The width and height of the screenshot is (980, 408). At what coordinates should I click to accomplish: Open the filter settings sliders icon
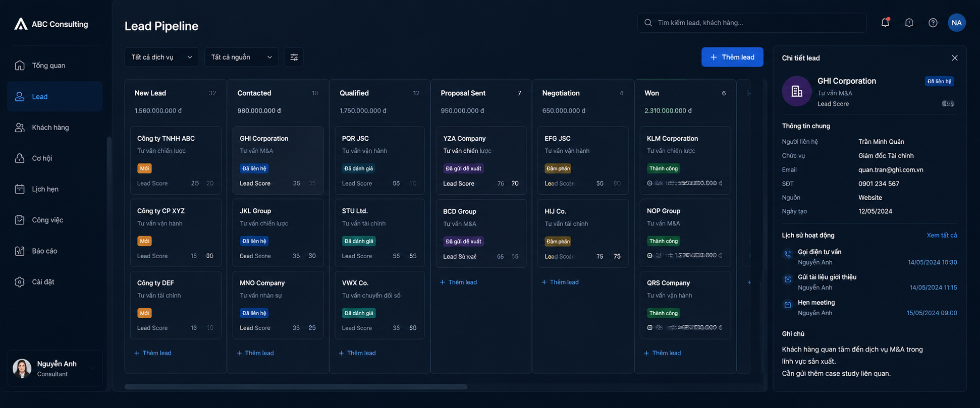click(294, 57)
